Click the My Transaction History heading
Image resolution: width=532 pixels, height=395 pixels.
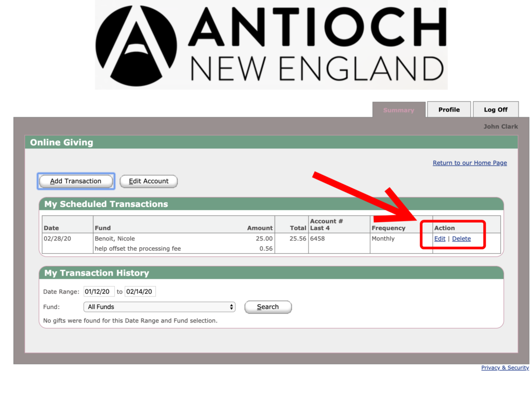[x=97, y=273]
